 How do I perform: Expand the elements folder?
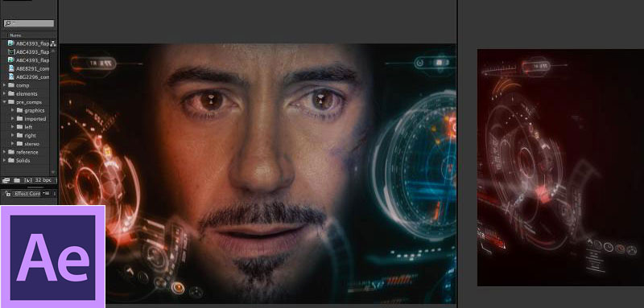(x=5, y=93)
